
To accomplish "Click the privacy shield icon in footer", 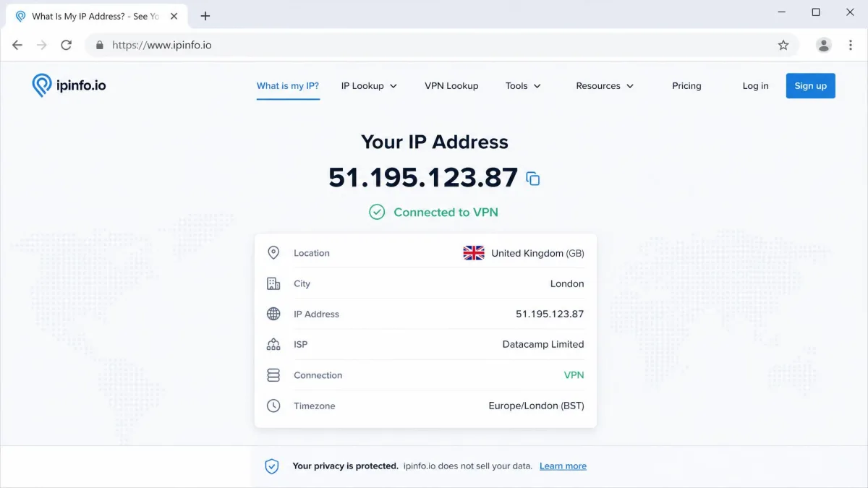I will pyautogui.click(x=272, y=466).
